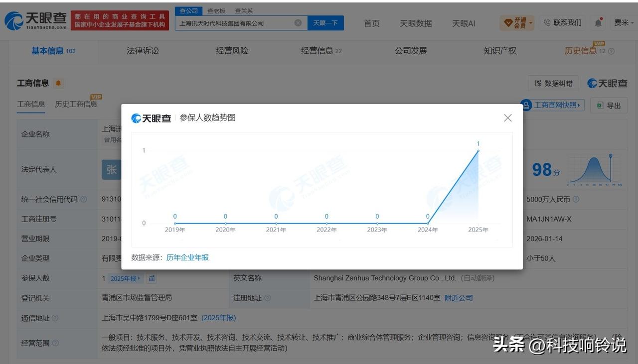
Task: Open the 经营信息 section tab
Action: [x=321, y=51]
